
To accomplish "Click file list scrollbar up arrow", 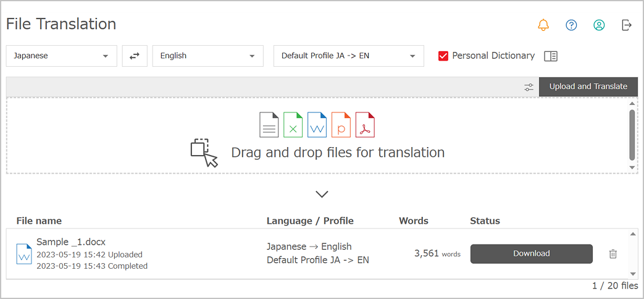I will click(632, 234).
